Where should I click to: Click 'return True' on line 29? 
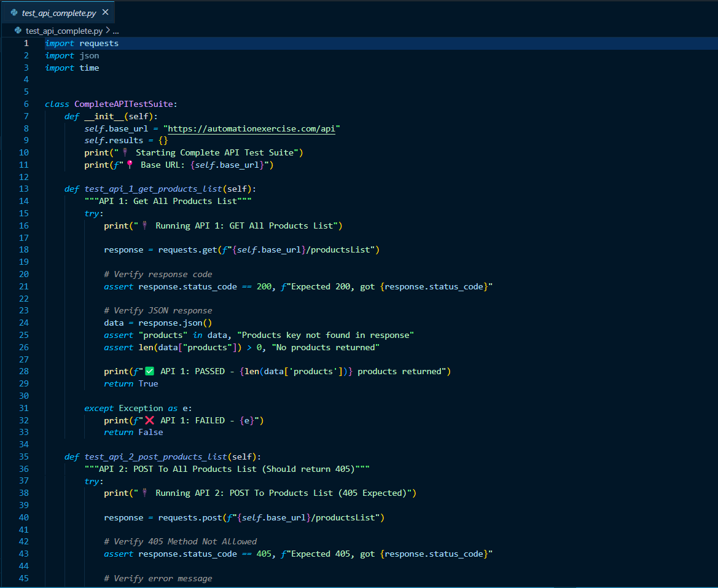coord(131,384)
